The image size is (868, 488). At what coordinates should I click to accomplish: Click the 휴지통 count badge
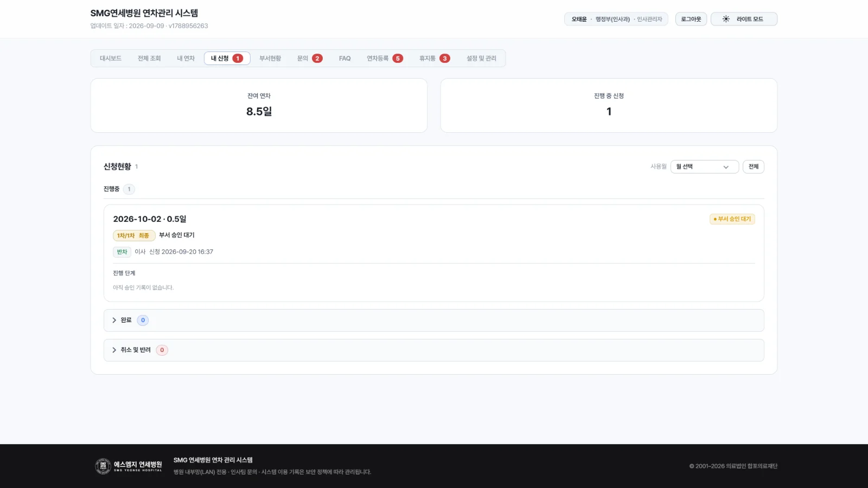[x=445, y=59]
